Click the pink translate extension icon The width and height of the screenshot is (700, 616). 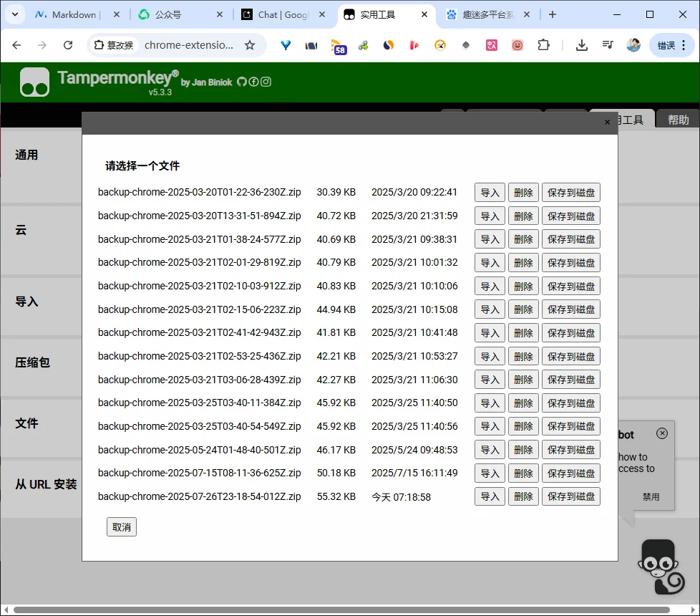click(x=492, y=45)
